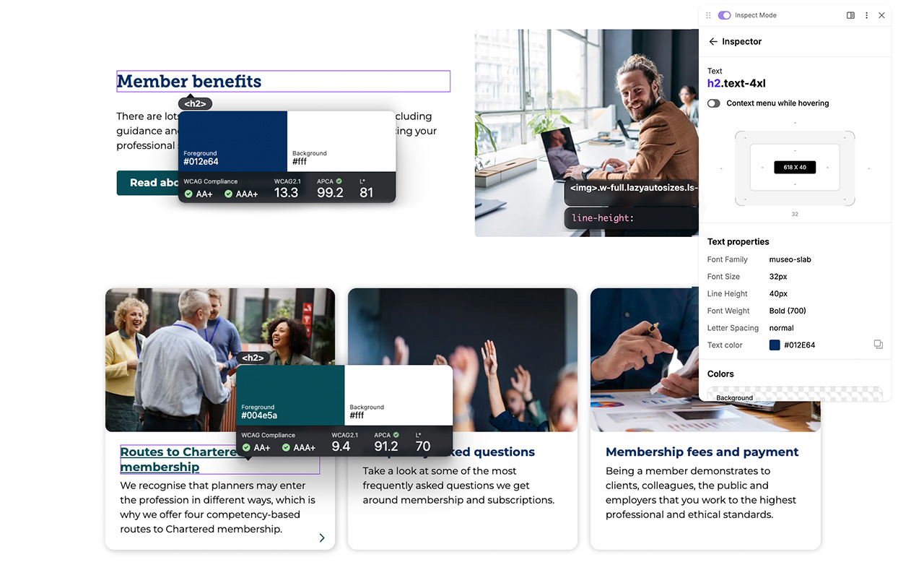
Task: Click the panel dock layout icon
Action: point(850,15)
